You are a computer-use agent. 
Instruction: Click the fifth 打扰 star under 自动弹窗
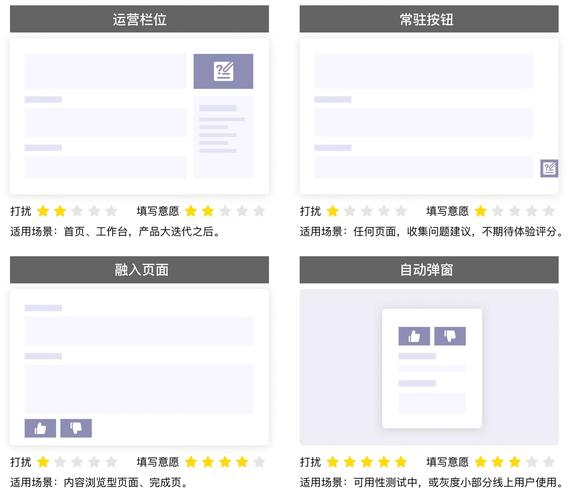[x=401, y=462]
